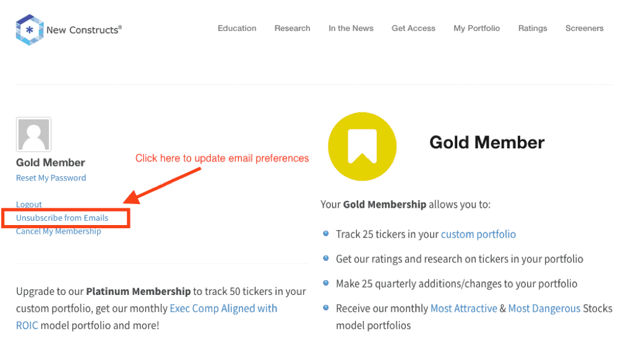Click the Reset My Password link
644x345 pixels.
[51, 178]
